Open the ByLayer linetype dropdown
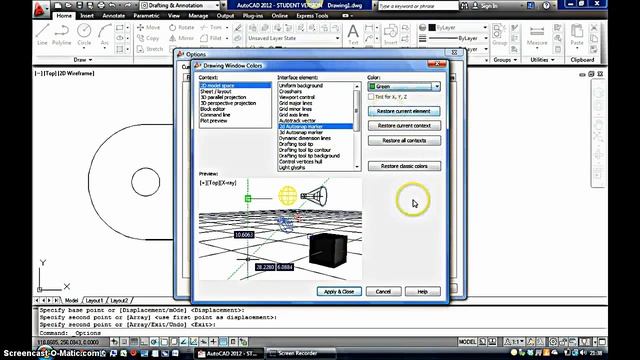 pyautogui.click(x=458, y=38)
